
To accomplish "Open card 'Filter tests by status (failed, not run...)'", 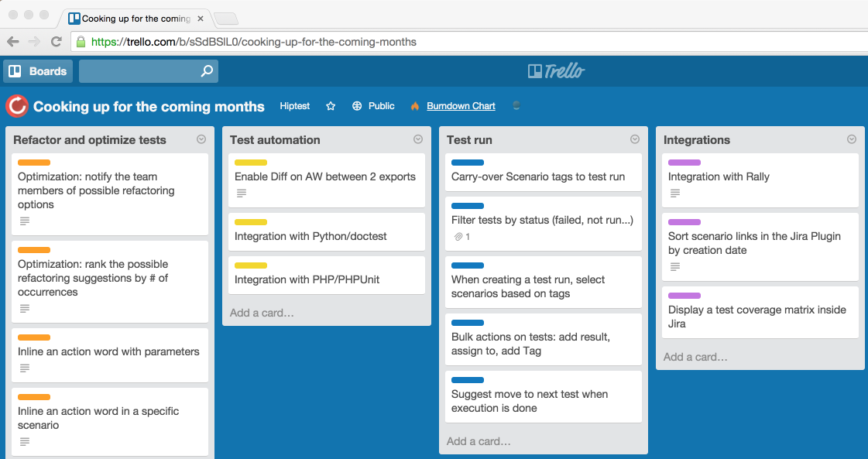I will pyautogui.click(x=544, y=224).
